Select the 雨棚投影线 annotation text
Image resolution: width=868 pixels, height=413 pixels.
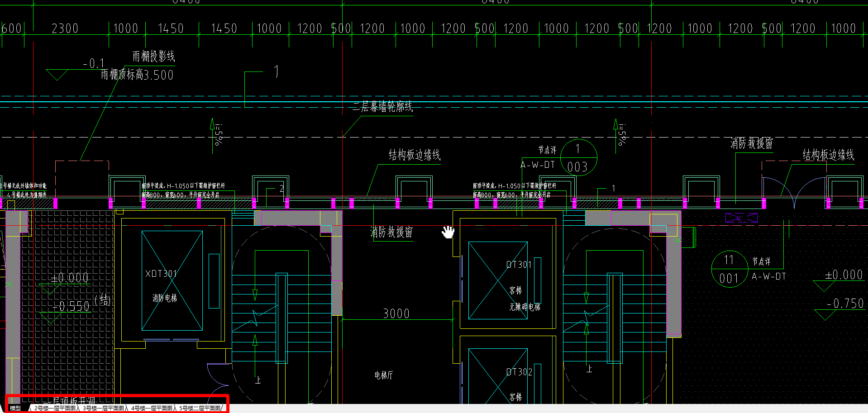click(153, 57)
